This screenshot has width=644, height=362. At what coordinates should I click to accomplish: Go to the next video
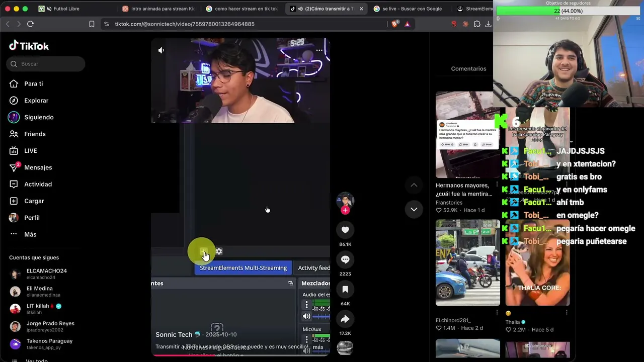(x=414, y=209)
